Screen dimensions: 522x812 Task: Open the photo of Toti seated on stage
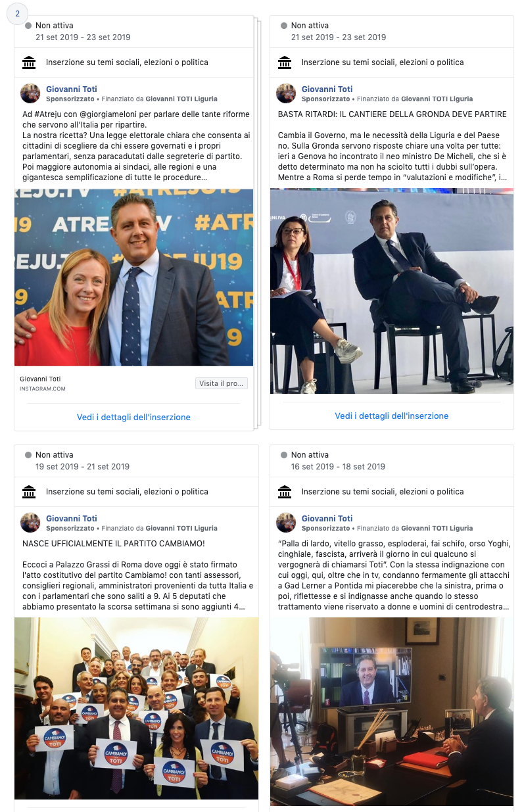coord(392,291)
